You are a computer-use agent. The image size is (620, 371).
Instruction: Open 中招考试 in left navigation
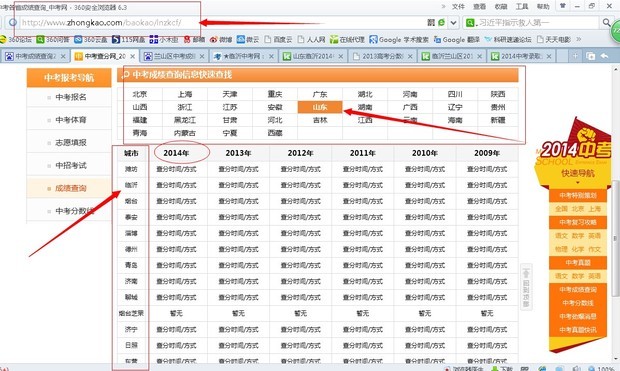tap(71, 165)
